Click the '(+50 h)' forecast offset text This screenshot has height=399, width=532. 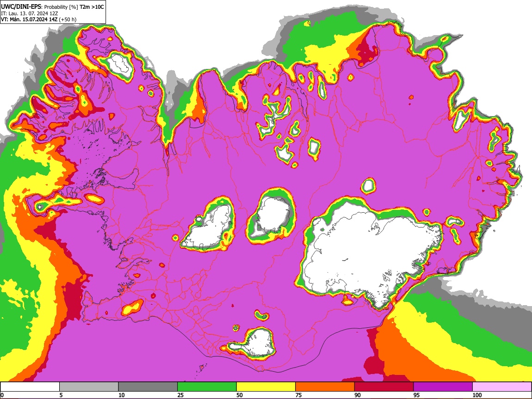(68, 19)
